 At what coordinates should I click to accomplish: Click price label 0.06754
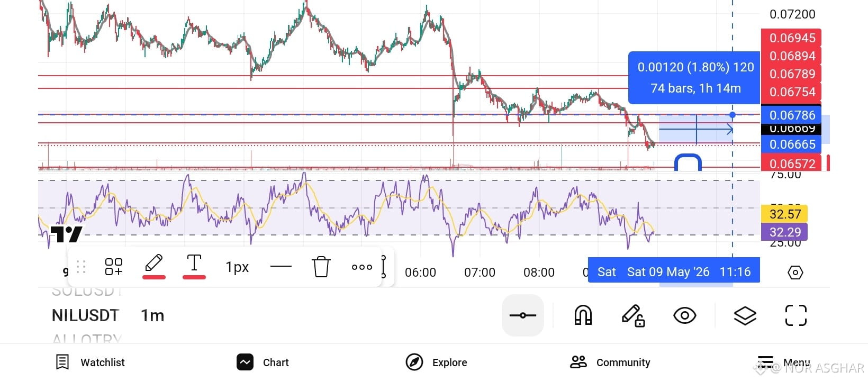(791, 92)
